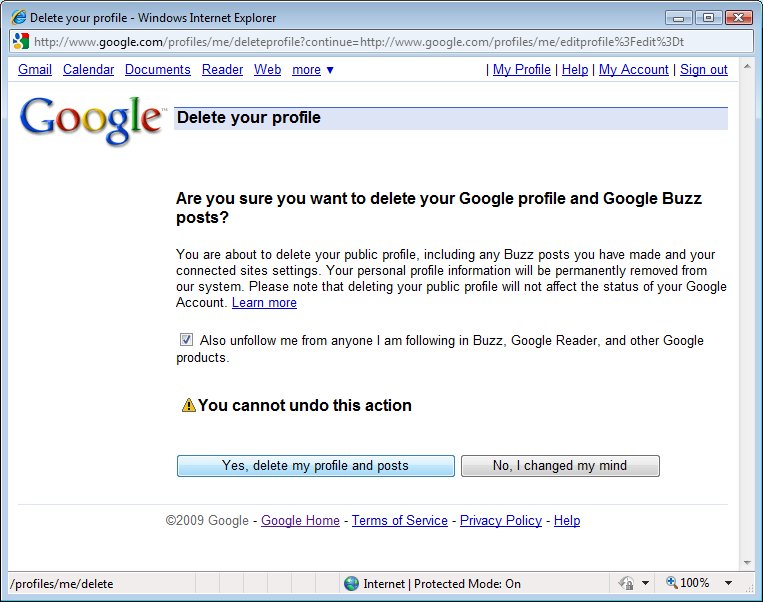Open Help link in top bar

[x=575, y=70]
